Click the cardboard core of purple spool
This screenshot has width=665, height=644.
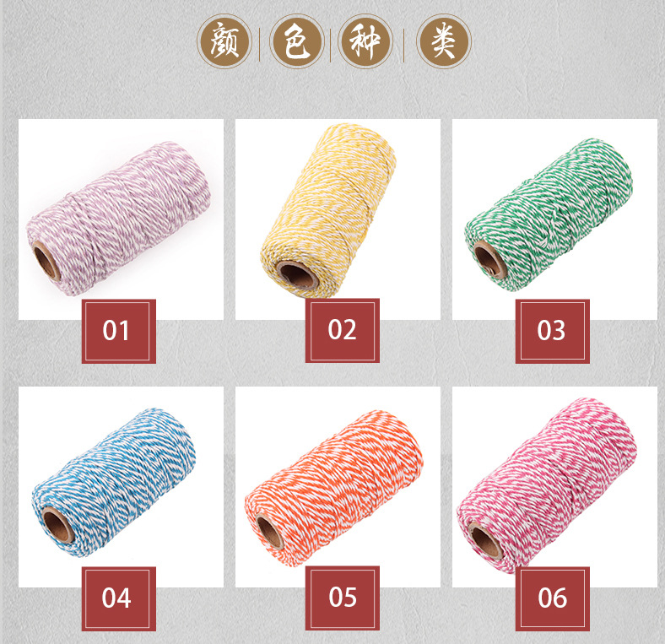point(46,261)
